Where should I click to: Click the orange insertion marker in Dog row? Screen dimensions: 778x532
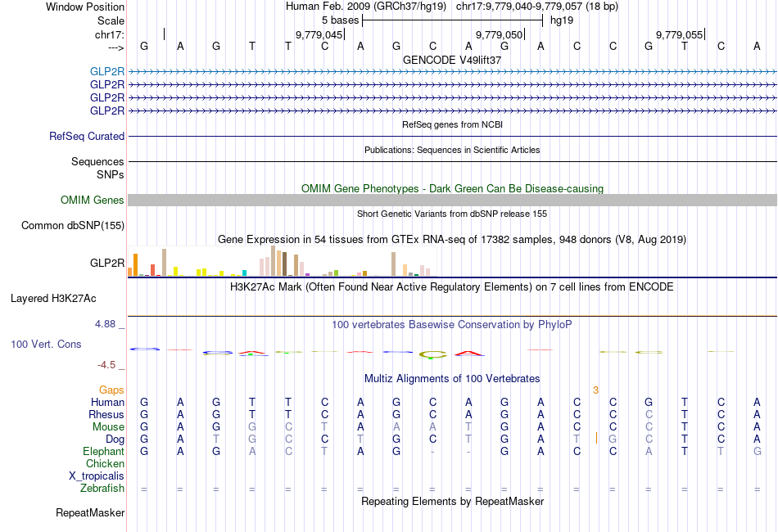596,439
